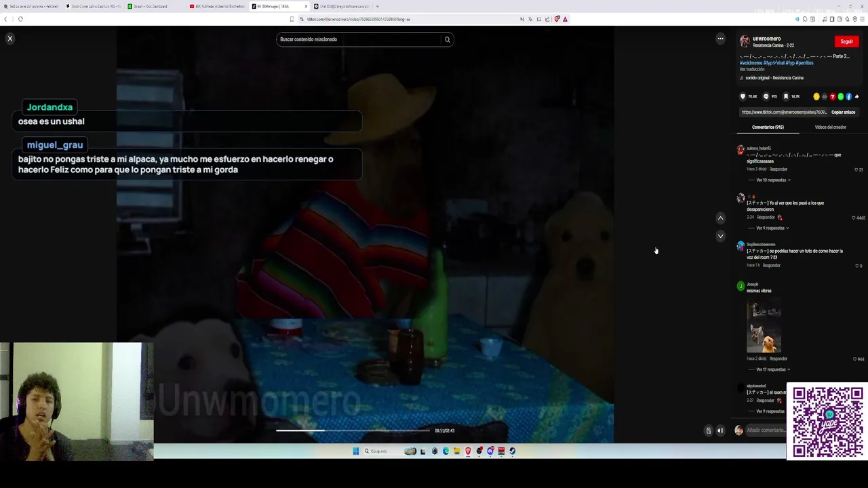
Task: Switch to the YouTube Fullmetal Alchemist tab
Action: tap(217, 6)
